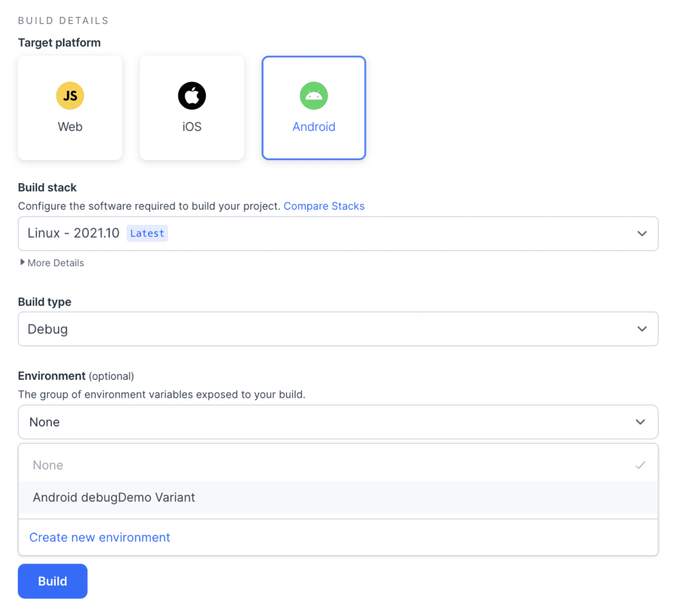Click the checkmark icon beside None option

(x=640, y=465)
